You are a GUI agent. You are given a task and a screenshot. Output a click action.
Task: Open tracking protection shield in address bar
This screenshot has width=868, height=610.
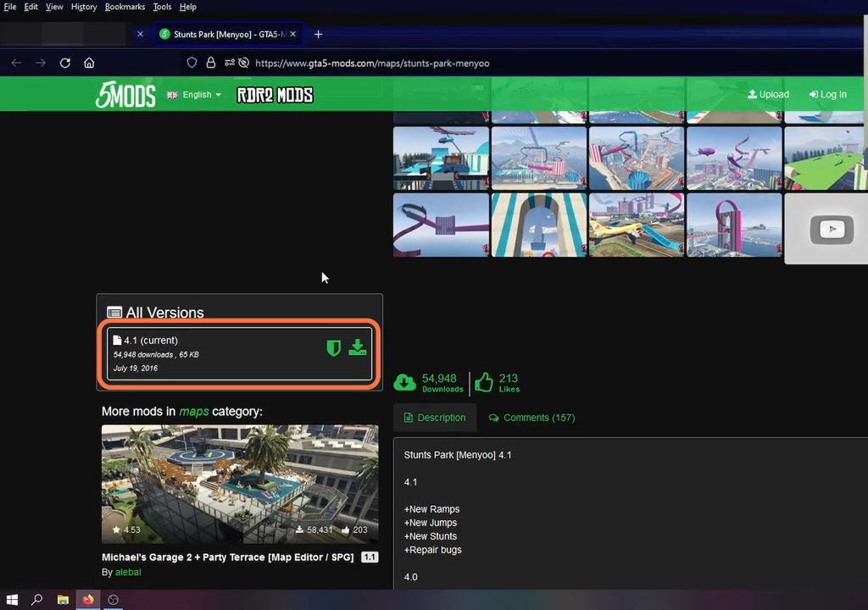192,63
